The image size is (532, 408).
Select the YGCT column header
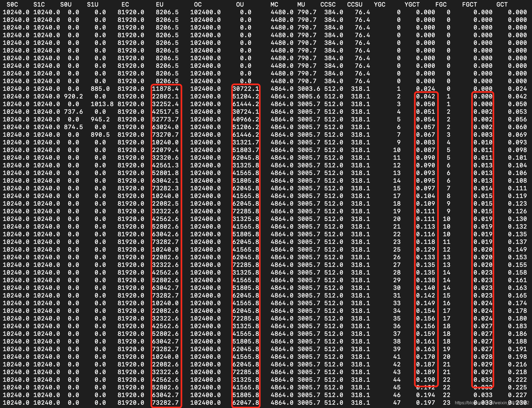point(412,5)
